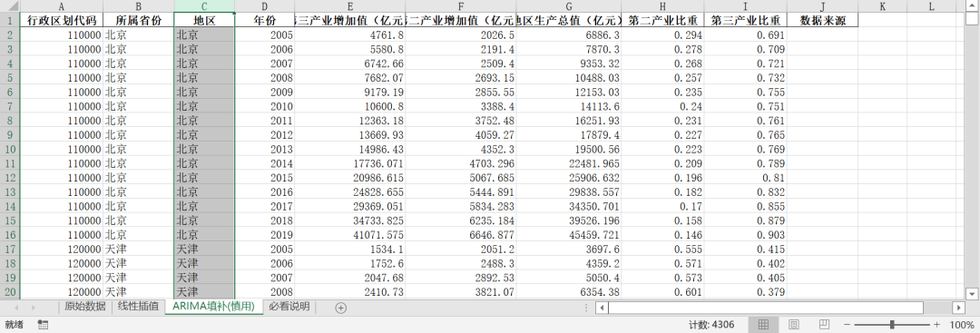Click the 第三产业比重 header cell
The width and height of the screenshot is (980, 333).
point(746,20)
